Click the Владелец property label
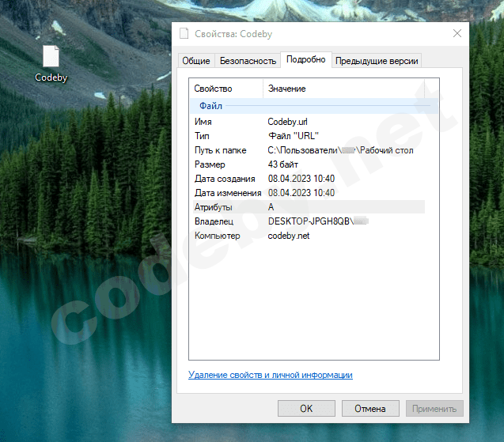The width and height of the screenshot is (504, 442). (214, 221)
